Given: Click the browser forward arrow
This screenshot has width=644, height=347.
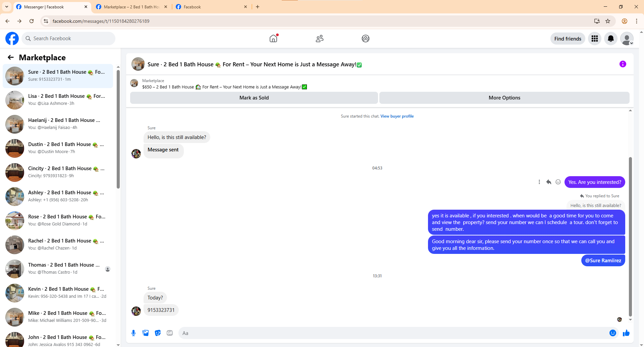Looking at the screenshot, I should point(19,21).
